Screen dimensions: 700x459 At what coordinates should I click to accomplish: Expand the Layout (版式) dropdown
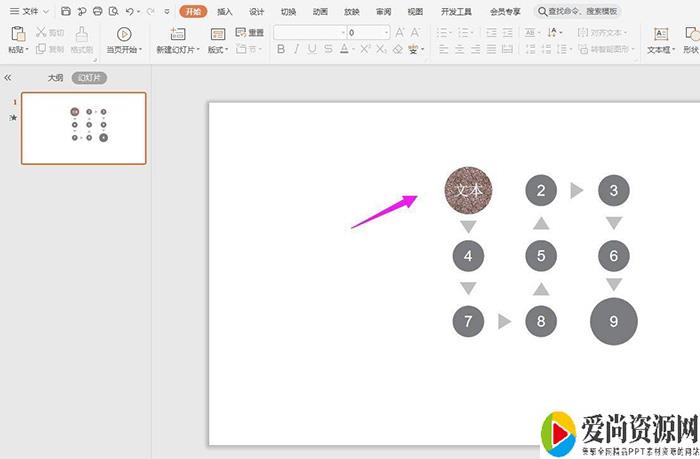click(x=217, y=49)
